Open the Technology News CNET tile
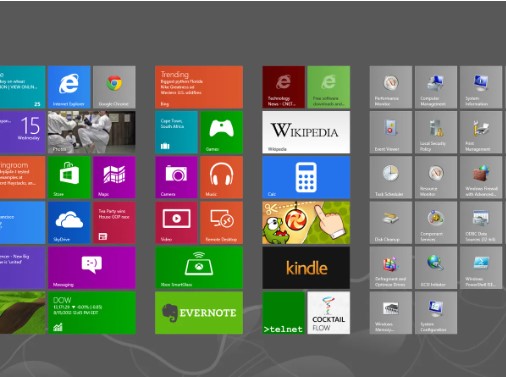 (284, 87)
